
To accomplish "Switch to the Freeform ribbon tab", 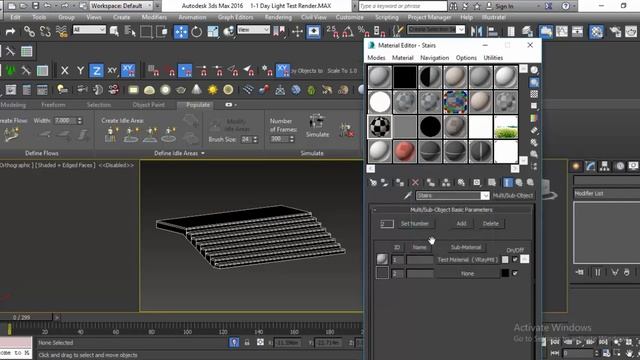I will [53, 105].
